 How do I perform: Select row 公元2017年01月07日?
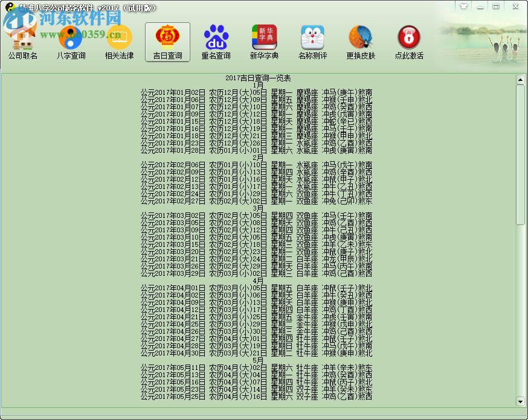tap(257, 107)
